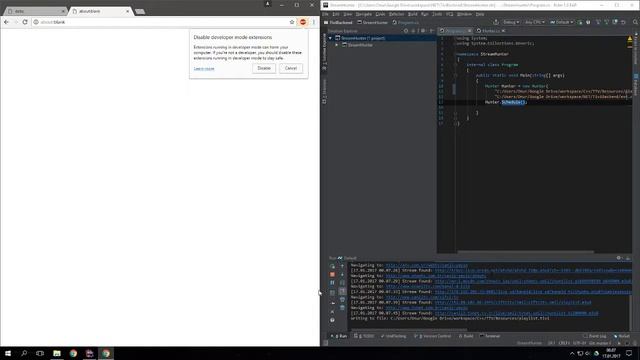The width and height of the screenshot is (640, 360).
Task: Open the Learn more link
Action: click(204, 69)
